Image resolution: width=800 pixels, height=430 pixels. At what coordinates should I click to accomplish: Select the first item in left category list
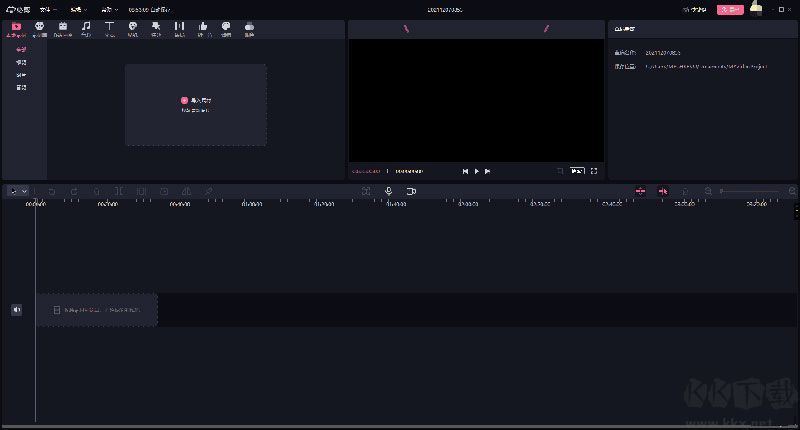coord(21,49)
